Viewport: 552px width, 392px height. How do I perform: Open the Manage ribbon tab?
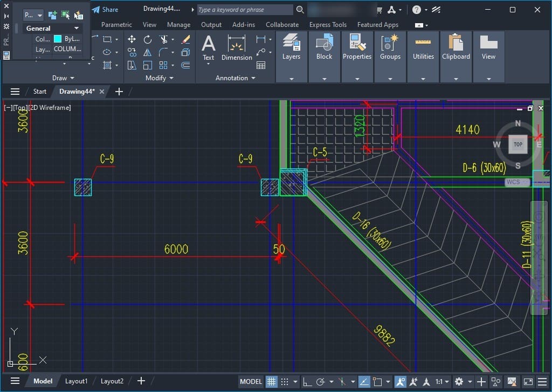[178, 25]
